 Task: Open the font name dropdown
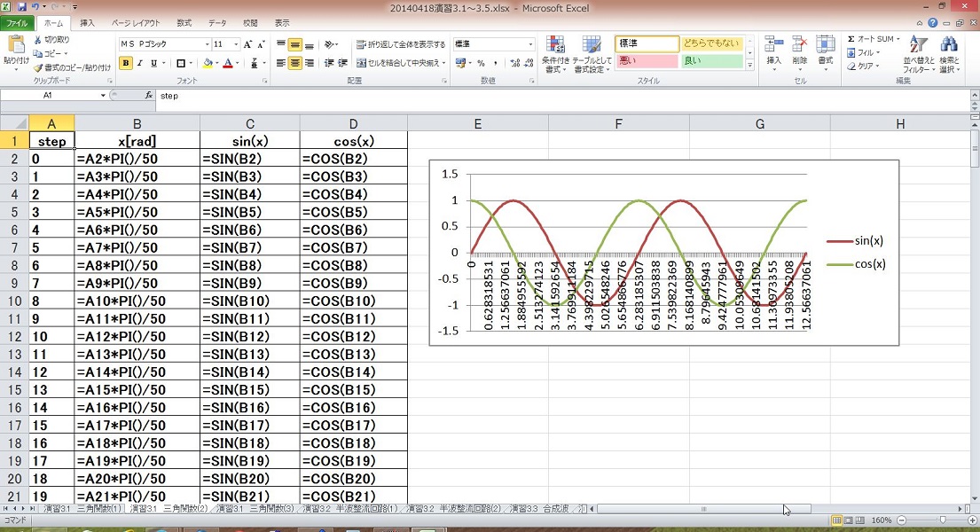205,44
